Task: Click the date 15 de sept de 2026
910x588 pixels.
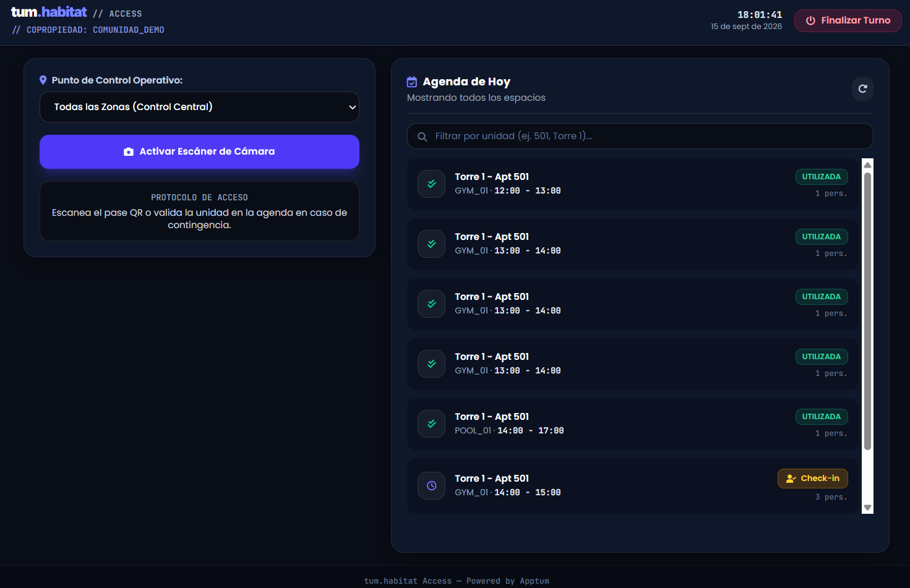Action: pyautogui.click(x=746, y=27)
